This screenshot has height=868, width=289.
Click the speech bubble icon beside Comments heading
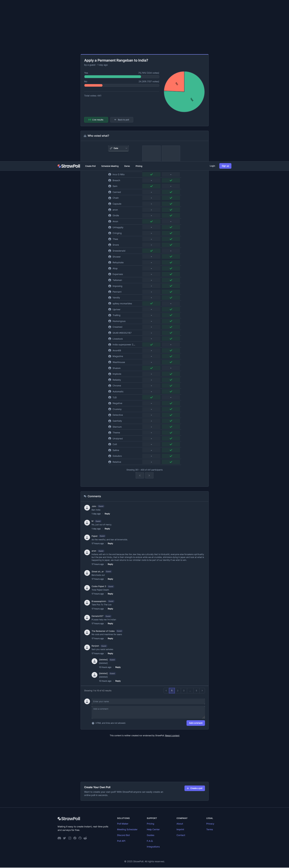85,496
